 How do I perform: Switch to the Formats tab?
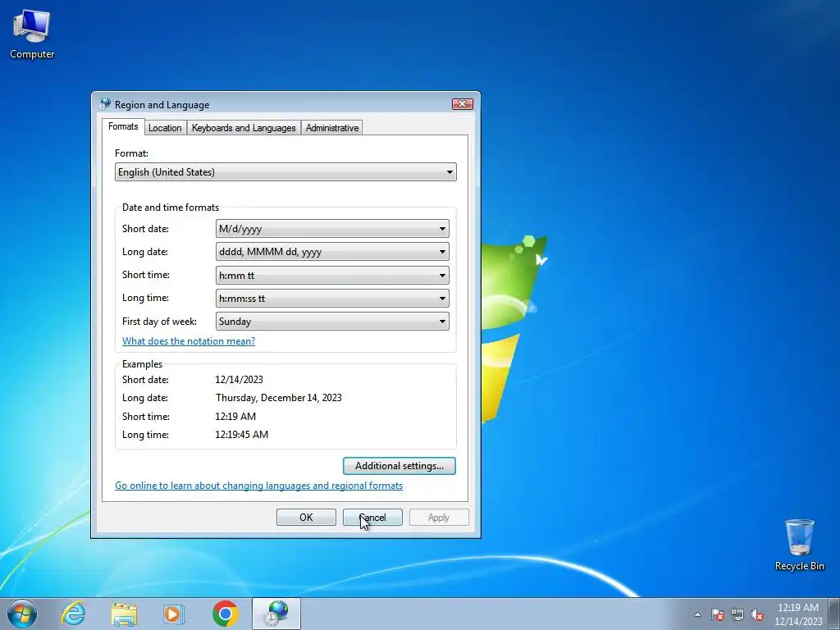coord(123,126)
